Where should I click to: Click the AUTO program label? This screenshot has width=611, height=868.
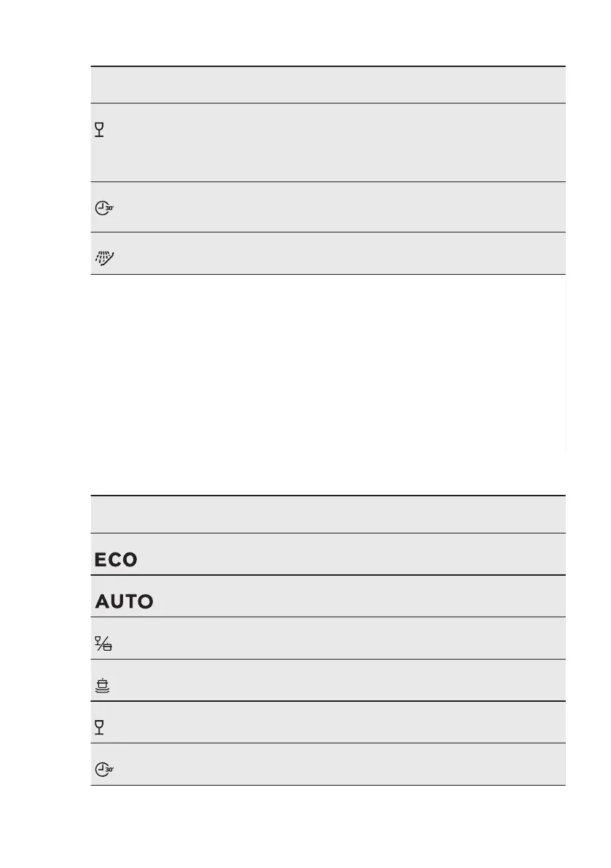click(124, 602)
